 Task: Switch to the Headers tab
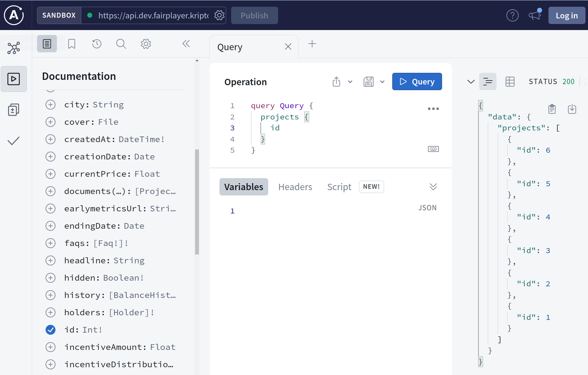click(295, 187)
